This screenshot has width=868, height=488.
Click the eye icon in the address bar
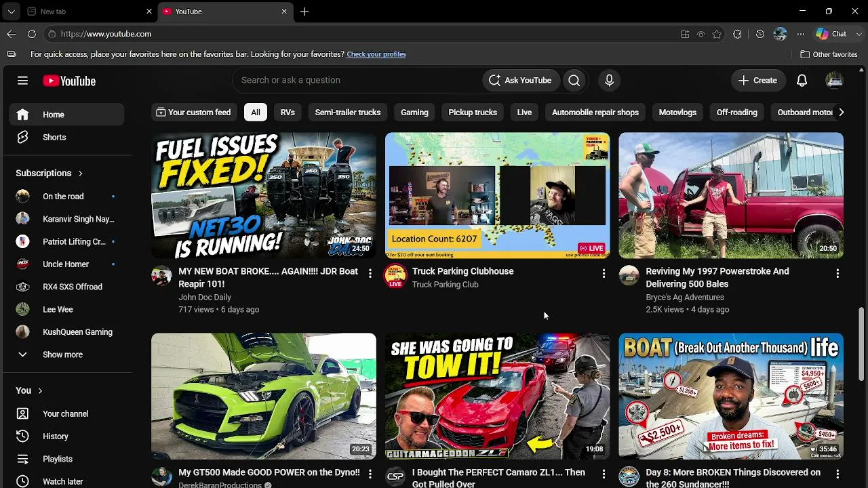tap(701, 34)
